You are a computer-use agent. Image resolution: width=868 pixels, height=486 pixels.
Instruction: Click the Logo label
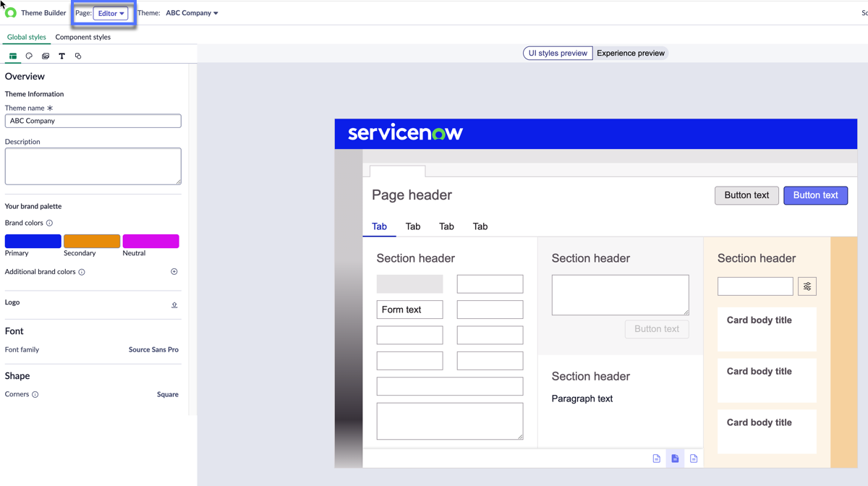[12, 302]
